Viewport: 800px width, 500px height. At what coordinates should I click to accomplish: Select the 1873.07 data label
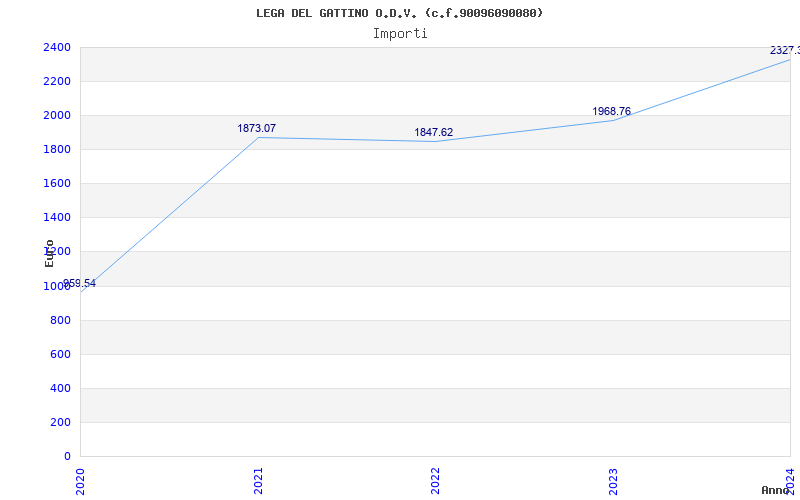click(x=257, y=129)
